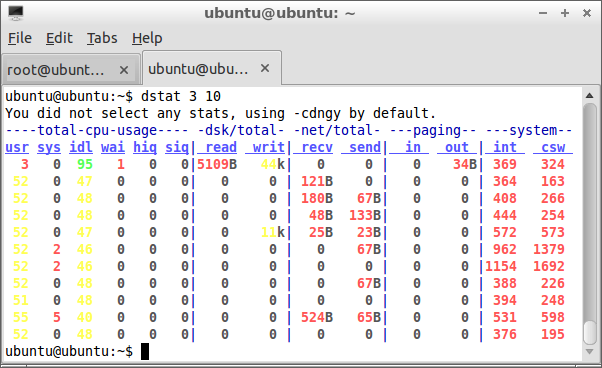Click the '5109B' read value
This screenshot has width=602, height=368.
pos(217,164)
